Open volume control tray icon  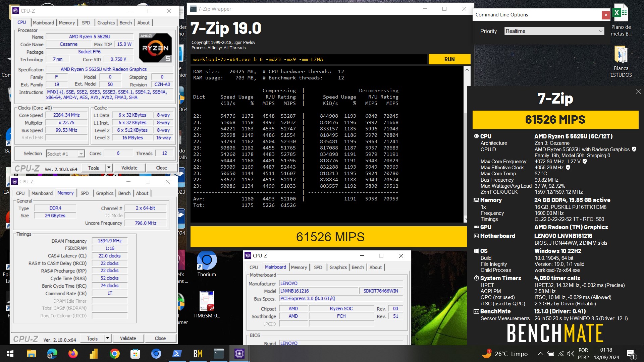click(x=571, y=354)
